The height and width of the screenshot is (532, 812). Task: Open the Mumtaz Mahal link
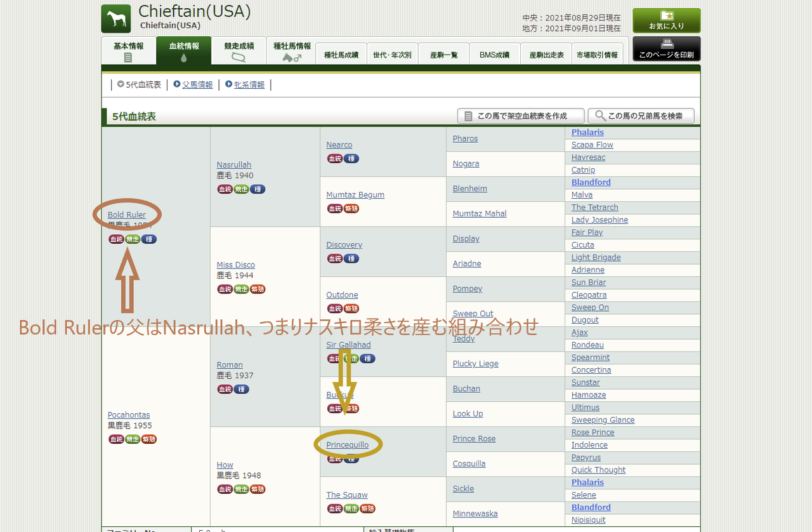[480, 214]
